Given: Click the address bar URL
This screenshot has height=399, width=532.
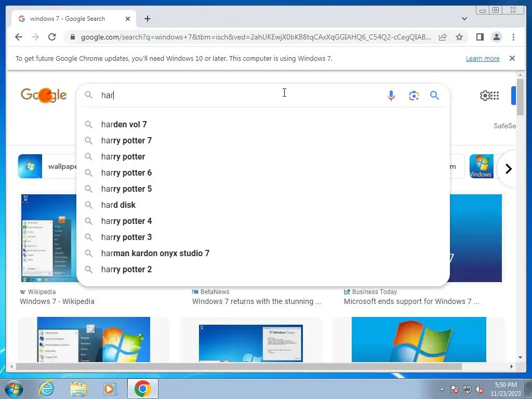Looking at the screenshot, I should point(256,37).
